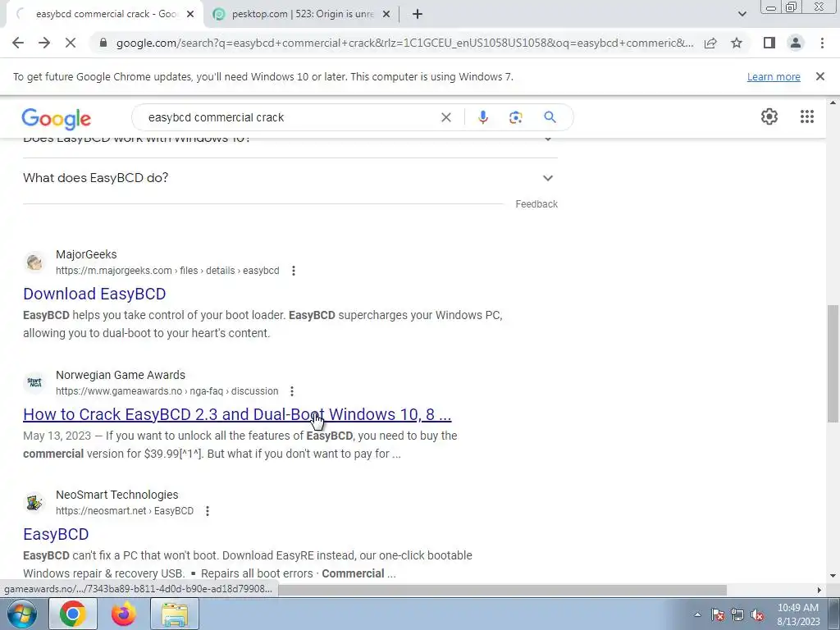Click the gameawards.no breadcrumb URL

[167, 391]
